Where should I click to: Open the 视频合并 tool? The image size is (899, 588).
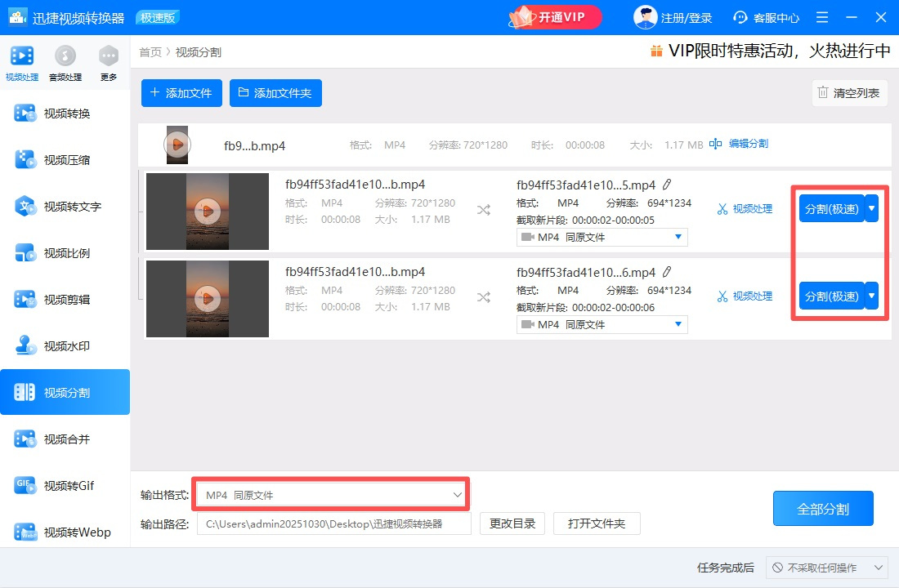[65, 439]
